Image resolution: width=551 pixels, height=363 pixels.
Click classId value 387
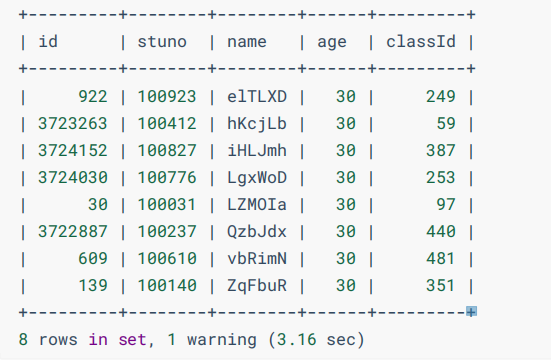click(x=441, y=150)
